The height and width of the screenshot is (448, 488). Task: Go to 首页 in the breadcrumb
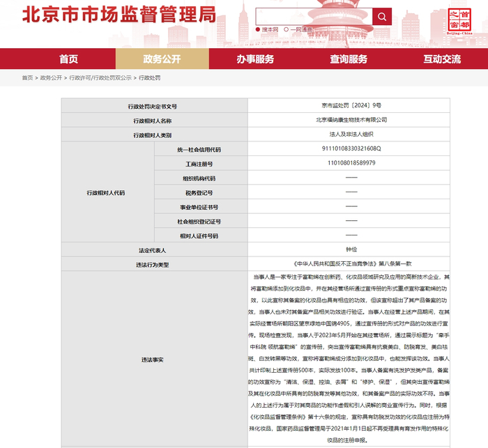[x=27, y=78]
